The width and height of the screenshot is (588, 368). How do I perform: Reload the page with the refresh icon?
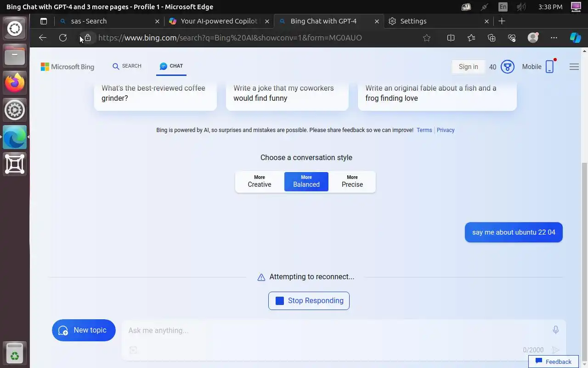63,38
